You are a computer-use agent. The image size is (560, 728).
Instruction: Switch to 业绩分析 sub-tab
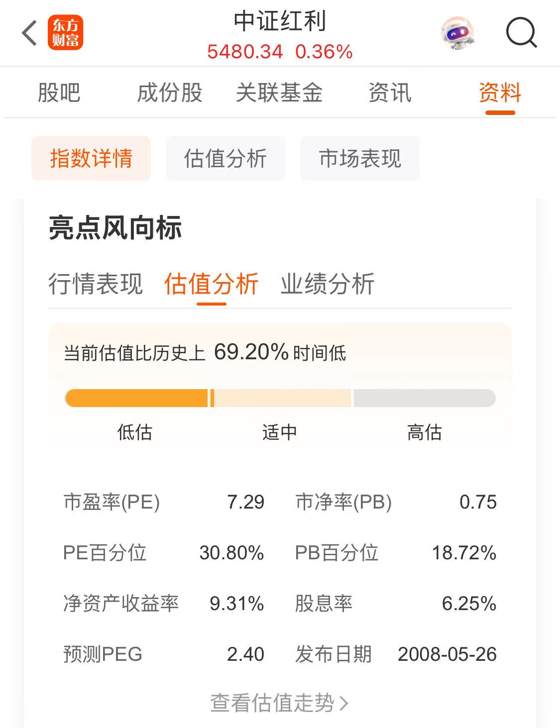coord(328,284)
